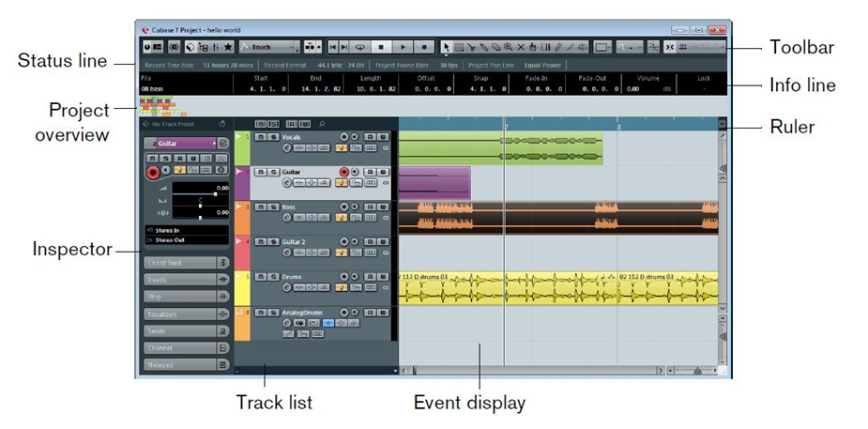
Task: Click the search tracks magnifier icon
Action: coord(322,123)
